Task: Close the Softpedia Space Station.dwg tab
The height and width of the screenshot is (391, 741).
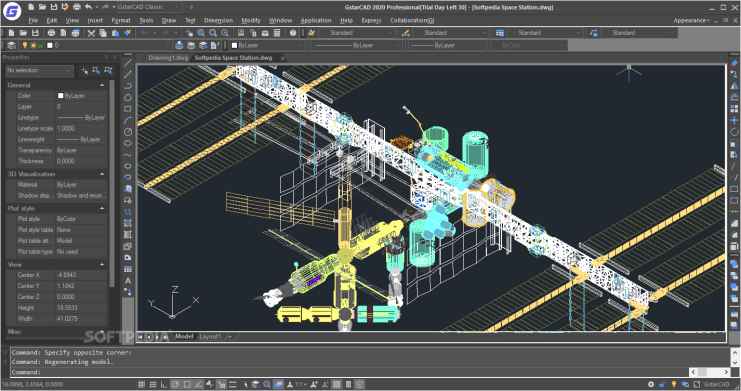Action: click(x=283, y=58)
